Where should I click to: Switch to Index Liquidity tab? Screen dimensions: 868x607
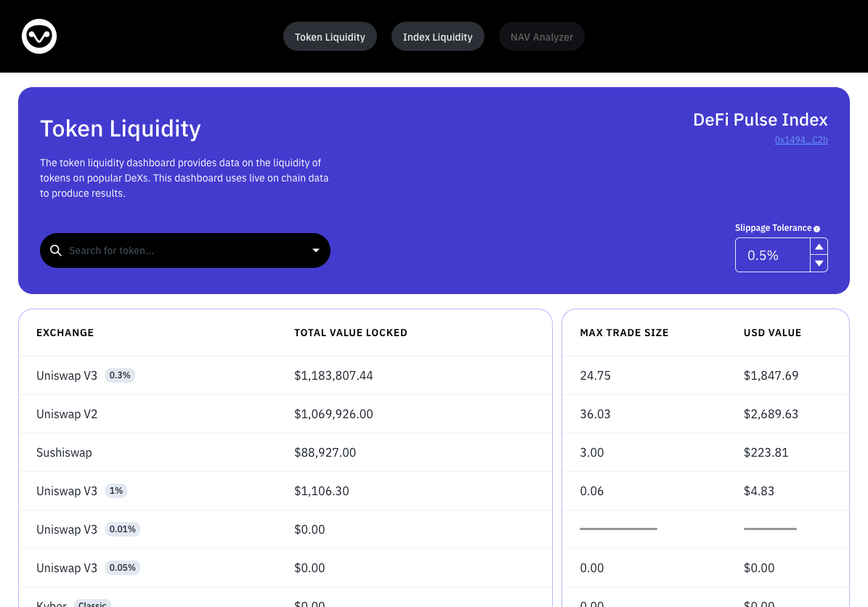point(437,37)
